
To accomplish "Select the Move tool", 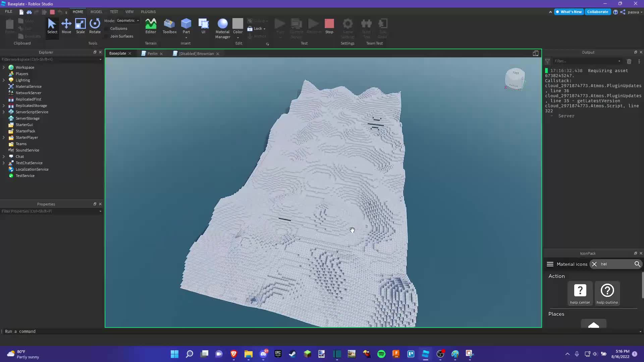I will pyautogui.click(x=66, y=27).
